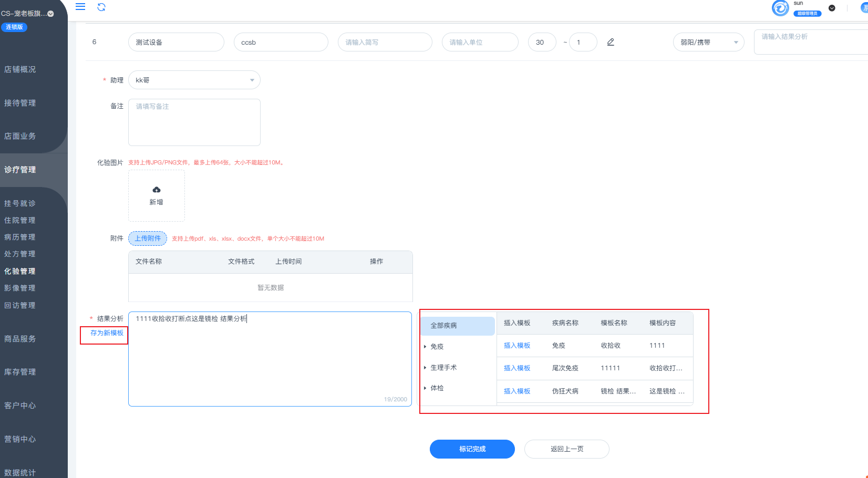Open 店面业务 in the sidebar

pos(20,136)
